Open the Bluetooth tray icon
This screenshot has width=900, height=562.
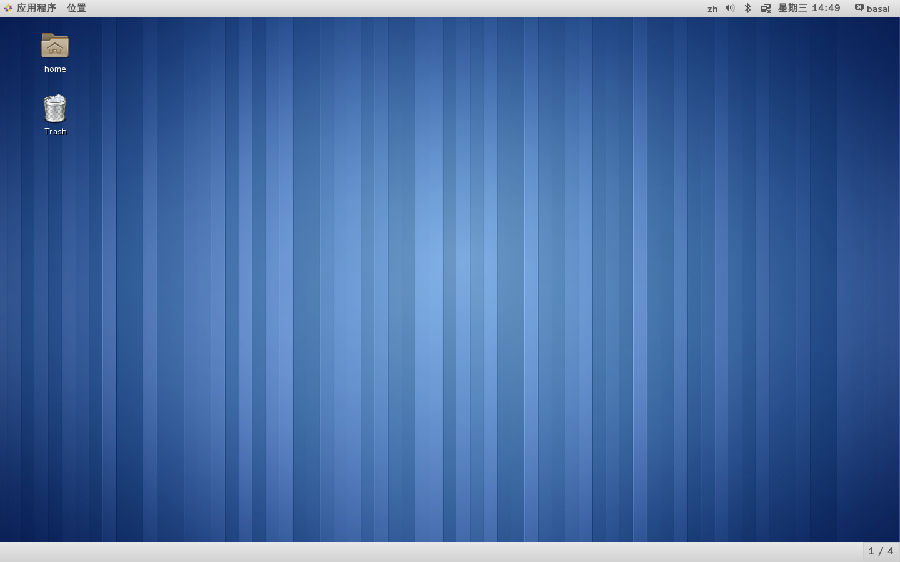[x=747, y=8]
